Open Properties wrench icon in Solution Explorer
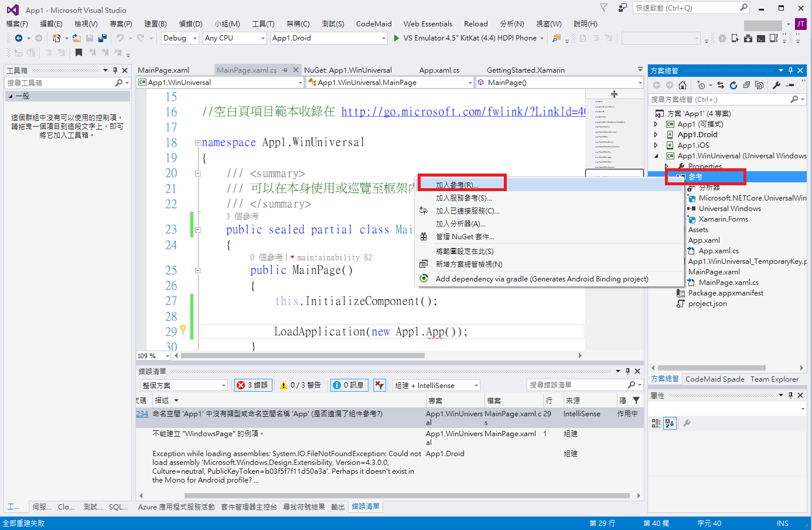Viewport: 812px width, 530px height. click(777, 85)
